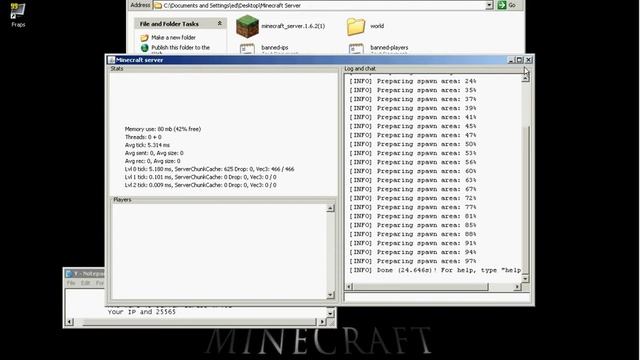Click the 'Memory use: 80 mb' stat line

tap(163, 129)
